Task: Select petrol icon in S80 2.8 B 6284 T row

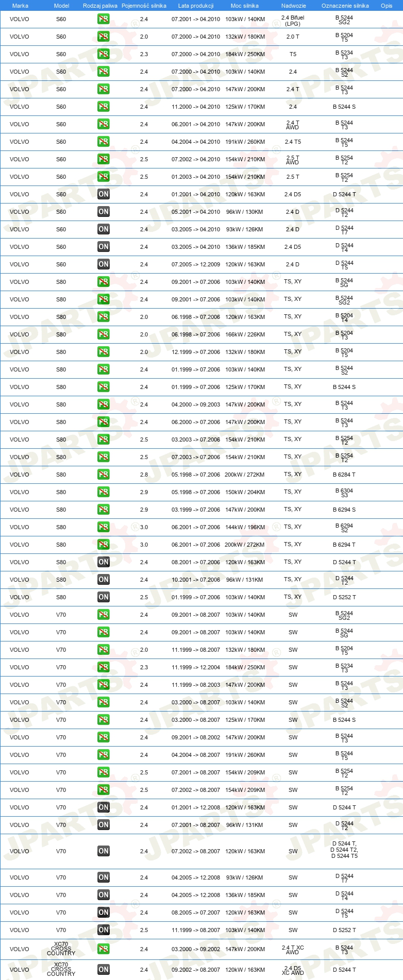Action: pos(104,475)
